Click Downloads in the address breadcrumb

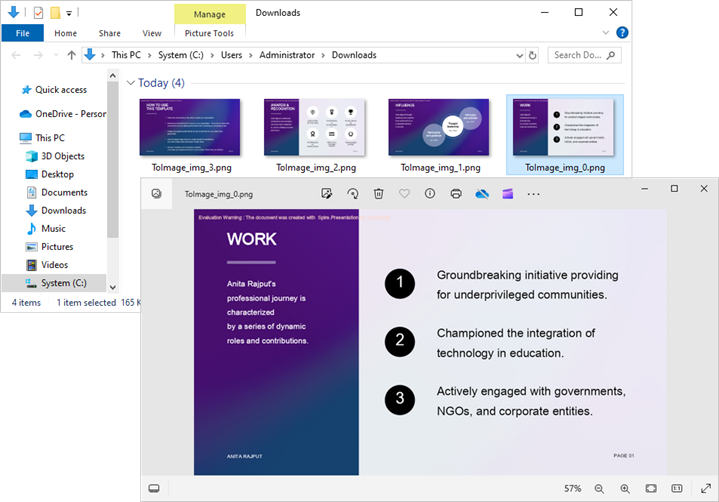[354, 55]
